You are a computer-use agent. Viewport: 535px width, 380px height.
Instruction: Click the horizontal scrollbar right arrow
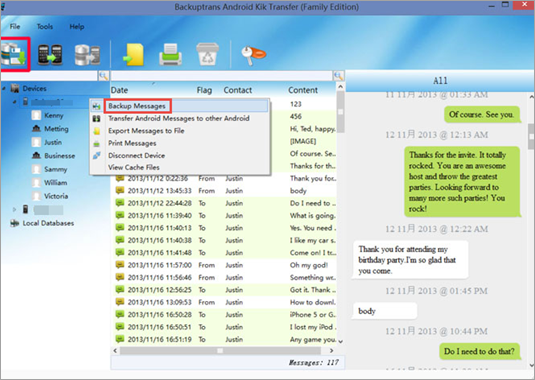(x=331, y=351)
